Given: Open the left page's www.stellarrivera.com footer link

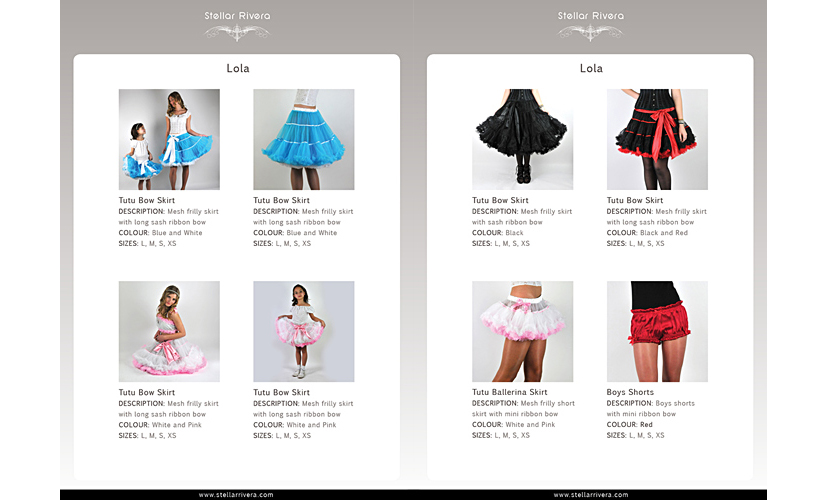Looking at the screenshot, I should click(236, 494).
